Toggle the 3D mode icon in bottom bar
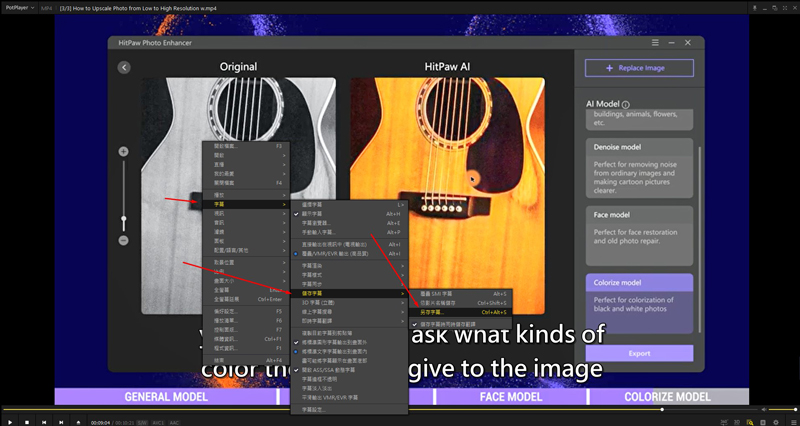The height and width of the screenshot is (426, 800). pos(737,422)
